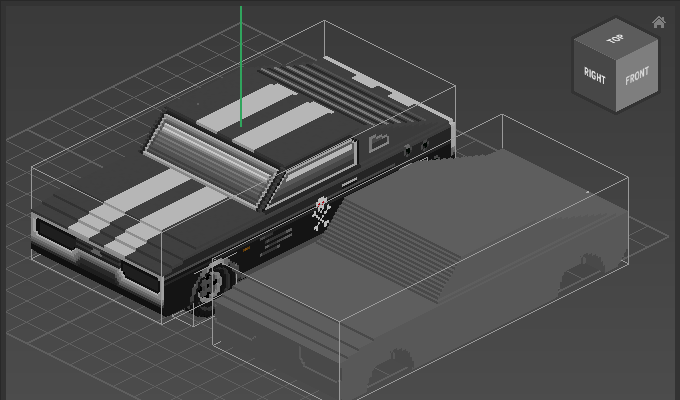Switch to FRONT view on the cube
The height and width of the screenshot is (400, 680).
tap(637, 74)
